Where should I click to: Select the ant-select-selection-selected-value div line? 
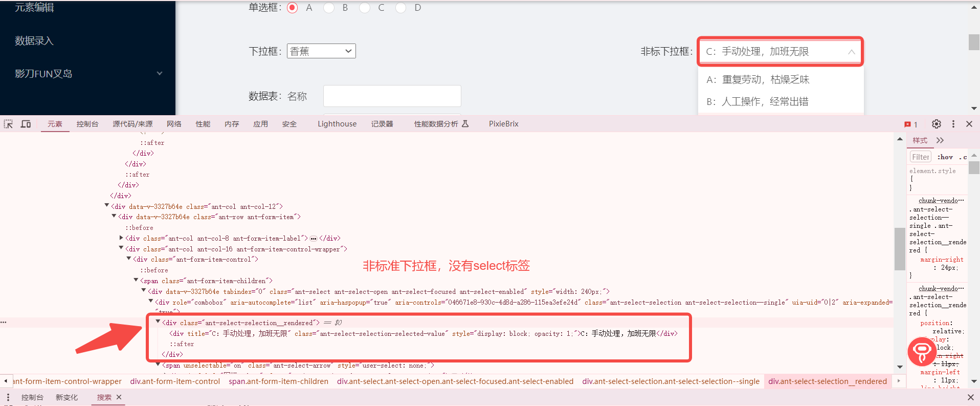[x=424, y=333]
